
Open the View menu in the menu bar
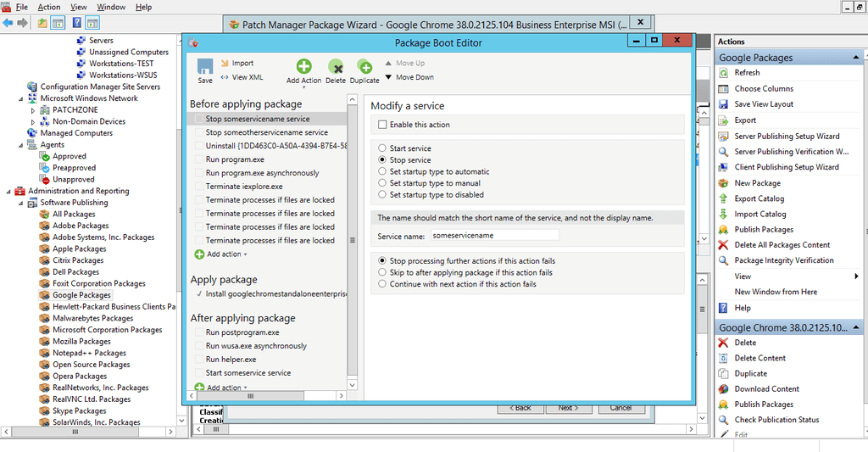79,7
